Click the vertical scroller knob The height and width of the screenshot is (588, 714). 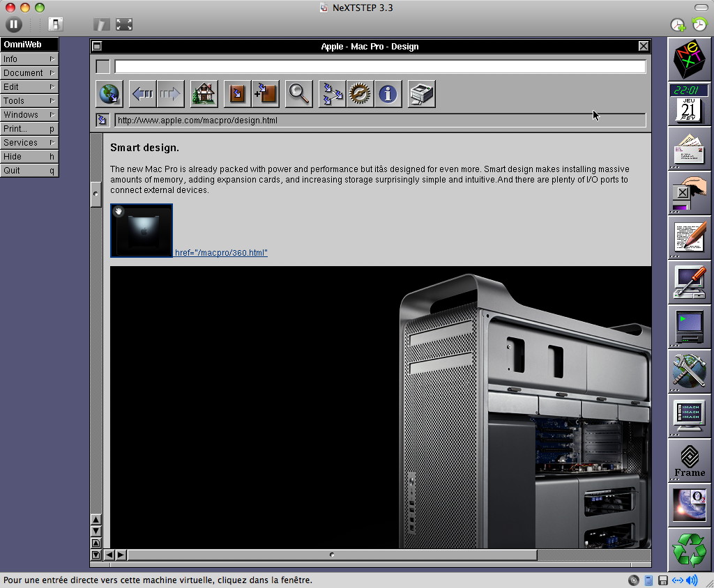pyautogui.click(x=96, y=194)
